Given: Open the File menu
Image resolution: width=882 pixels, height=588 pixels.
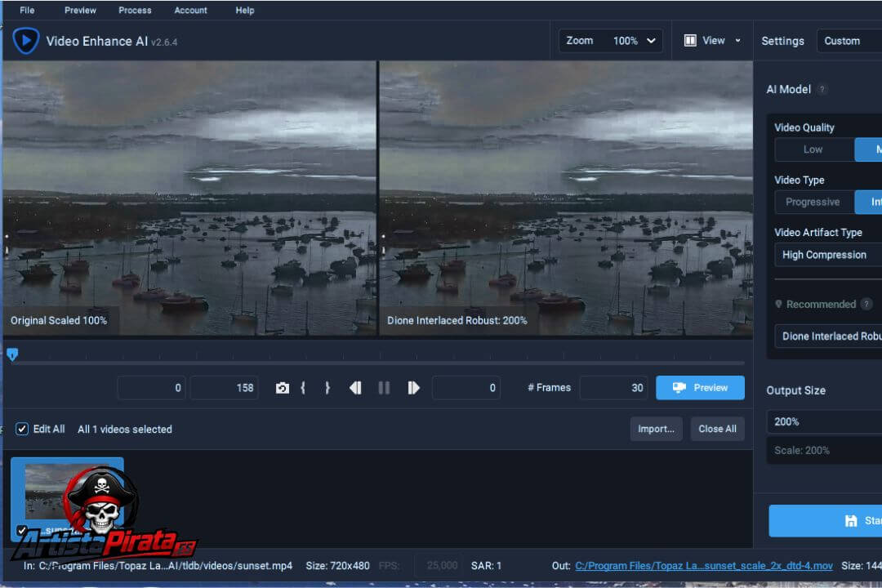Looking at the screenshot, I should click(x=27, y=10).
